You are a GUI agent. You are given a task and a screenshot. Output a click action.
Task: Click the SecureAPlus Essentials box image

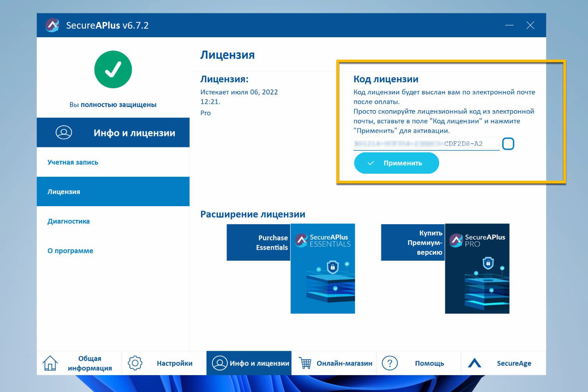click(323, 269)
